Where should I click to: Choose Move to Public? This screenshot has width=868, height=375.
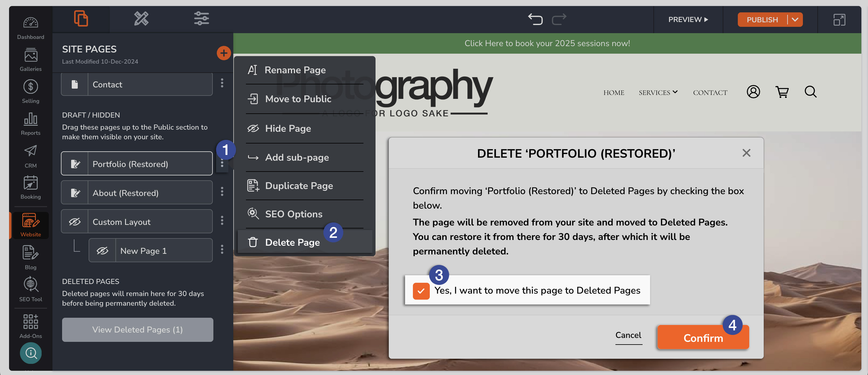(x=305, y=99)
